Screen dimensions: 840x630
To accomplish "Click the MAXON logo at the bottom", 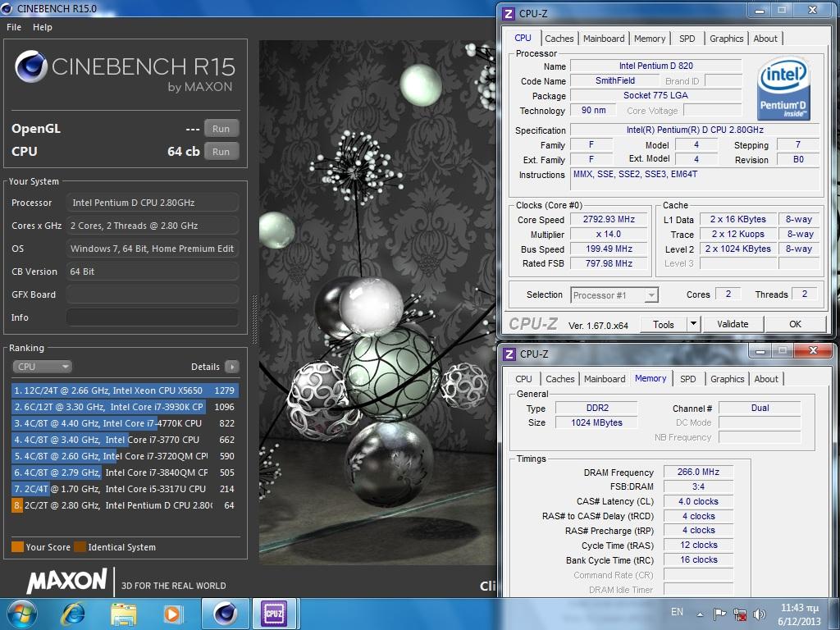I will (x=67, y=581).
